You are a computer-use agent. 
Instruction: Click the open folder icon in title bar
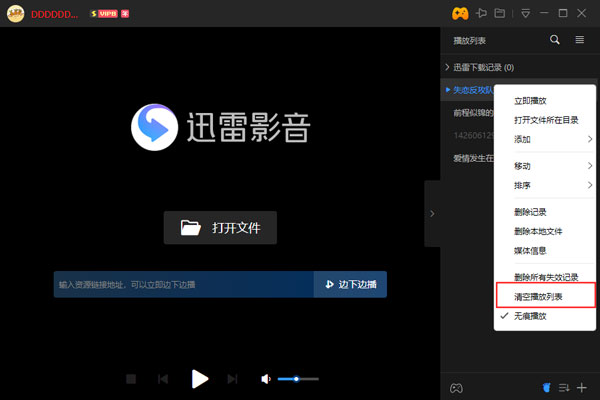[x=500, y=13]
